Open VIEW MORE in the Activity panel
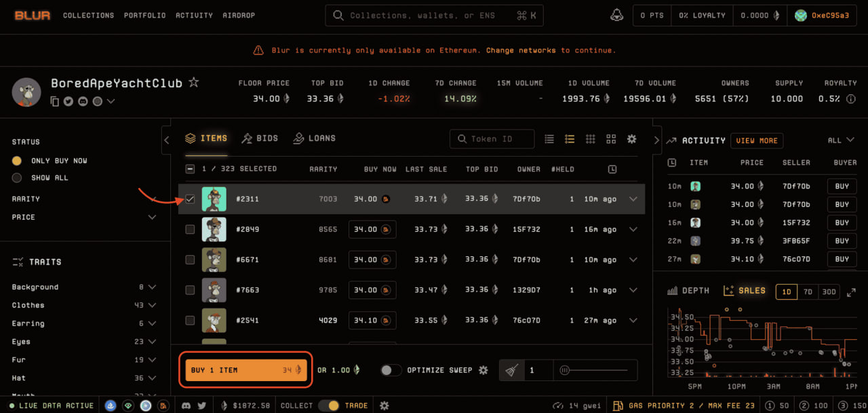868x413 pixels. 757,140
